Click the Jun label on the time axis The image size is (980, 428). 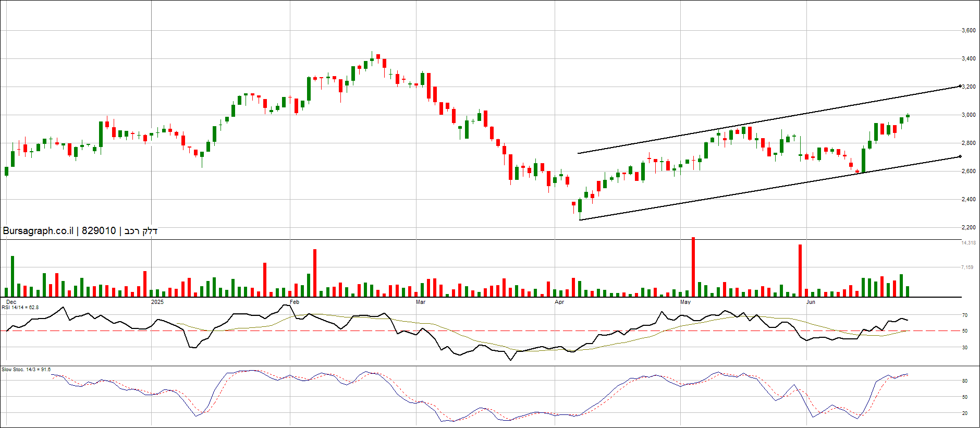811,302
